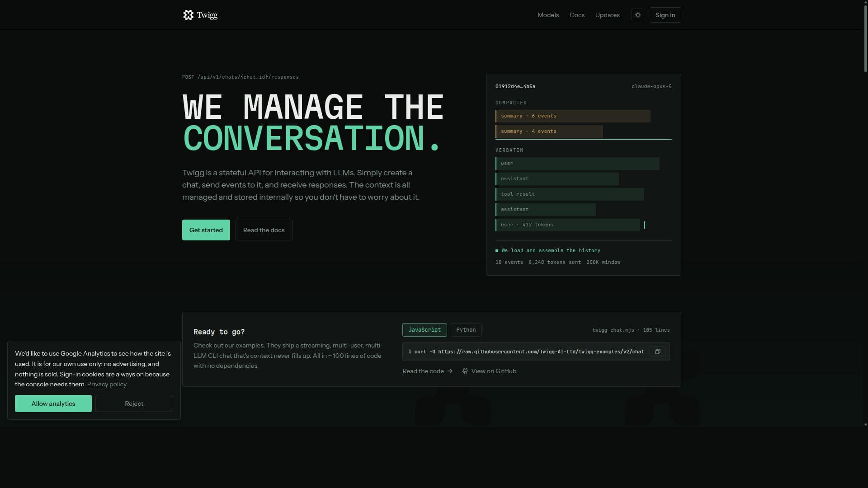The image size is (868, 488).
Task: Select the 'summary · 6 events' bar
Action: pos(573,116)
